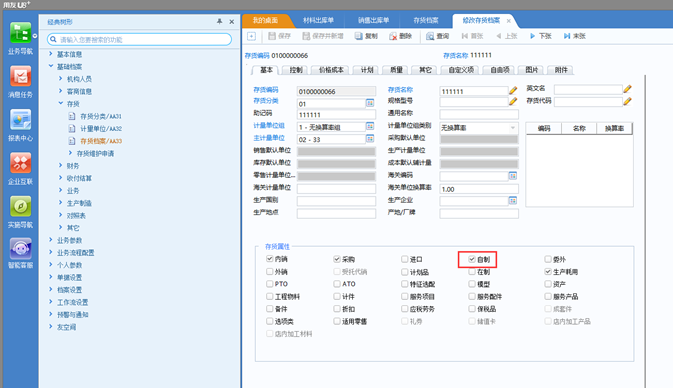Check the 委外 checkbox
Screen dimensions: 673x388
548,259
